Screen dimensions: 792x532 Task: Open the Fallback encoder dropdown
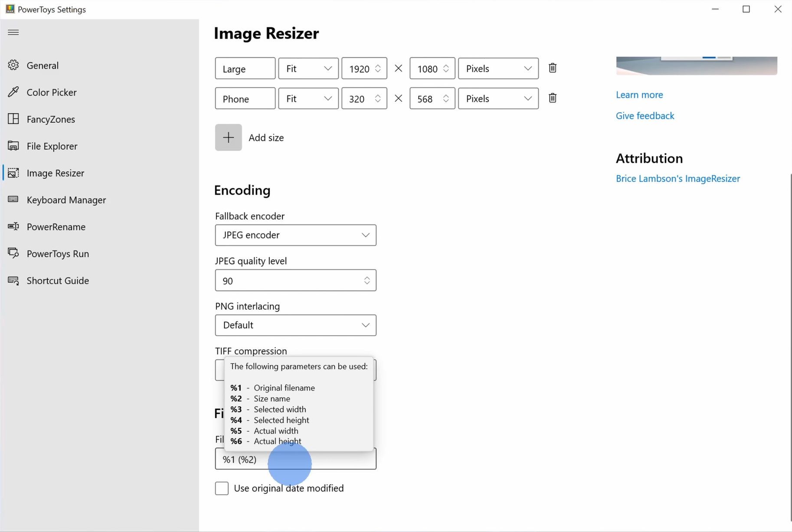click(x=295, y=235)
